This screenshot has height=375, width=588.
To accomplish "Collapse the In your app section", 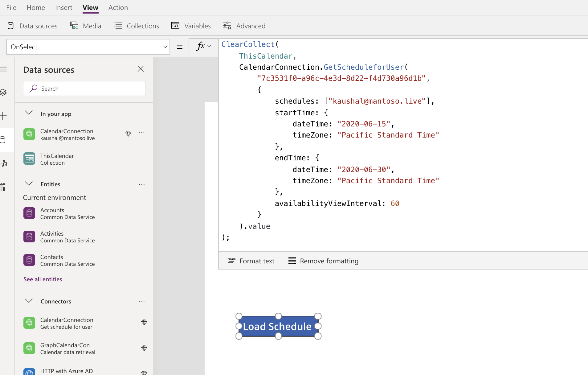I will coord(29,113).
